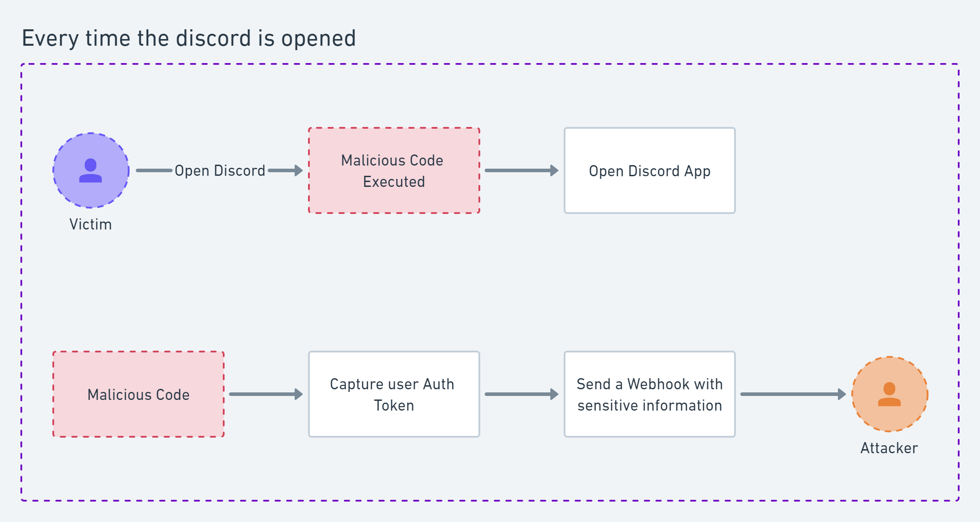Screen dimensions: 980x522
Task: Select the Malicious Code box
Action: click(138, 394)
